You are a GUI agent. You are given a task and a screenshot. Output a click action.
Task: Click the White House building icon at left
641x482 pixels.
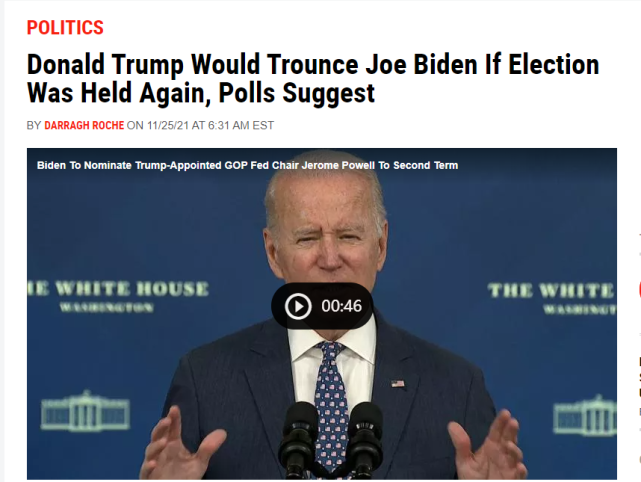[85, 411]
